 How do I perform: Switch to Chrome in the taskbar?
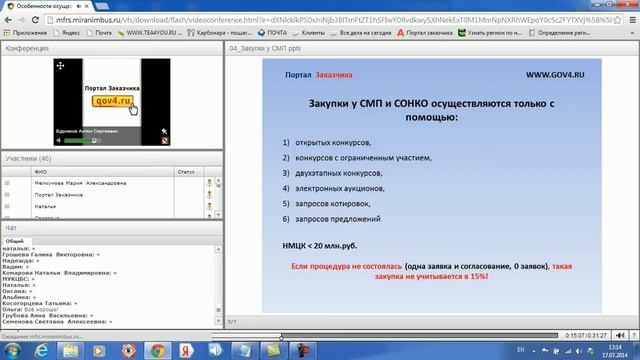pyautogui.click(x=157, y=351)
